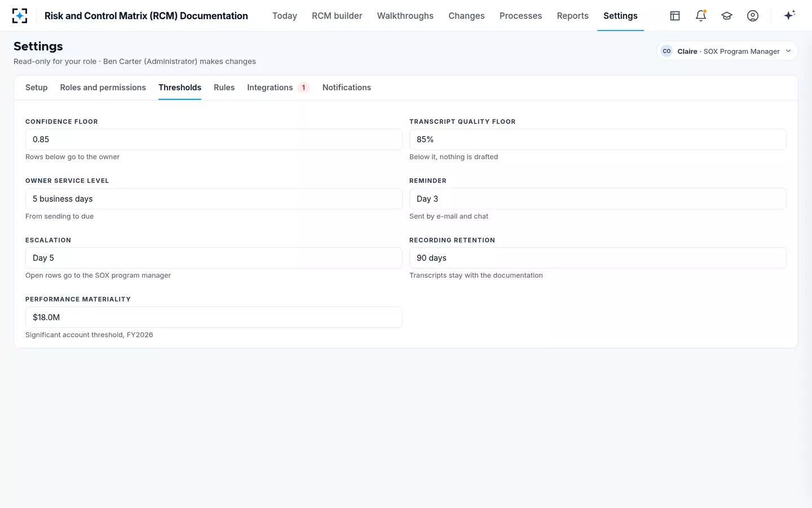Open the Walkthroughs page
This screenshot has width=812, height=508.
405,16
